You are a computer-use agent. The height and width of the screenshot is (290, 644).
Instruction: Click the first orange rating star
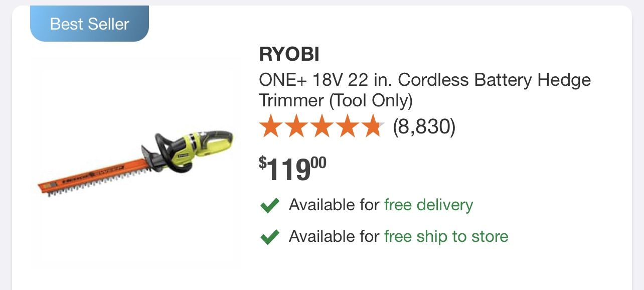pyautogui.click(x=271, y=126)
